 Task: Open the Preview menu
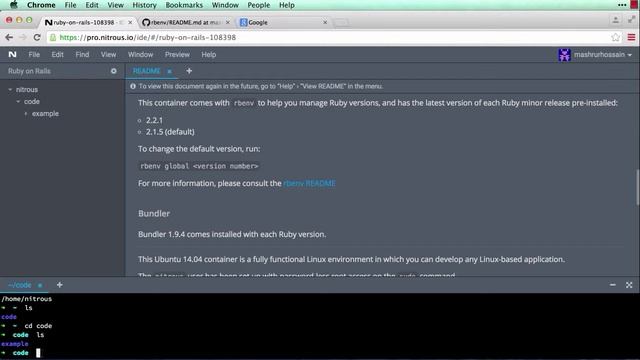tap(177, 55)
